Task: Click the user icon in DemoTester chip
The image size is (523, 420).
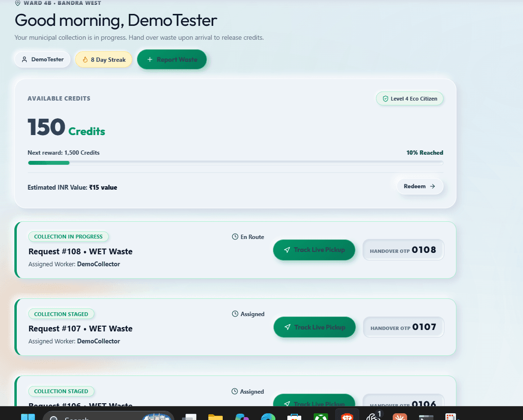Action: (x=24, y=59)
